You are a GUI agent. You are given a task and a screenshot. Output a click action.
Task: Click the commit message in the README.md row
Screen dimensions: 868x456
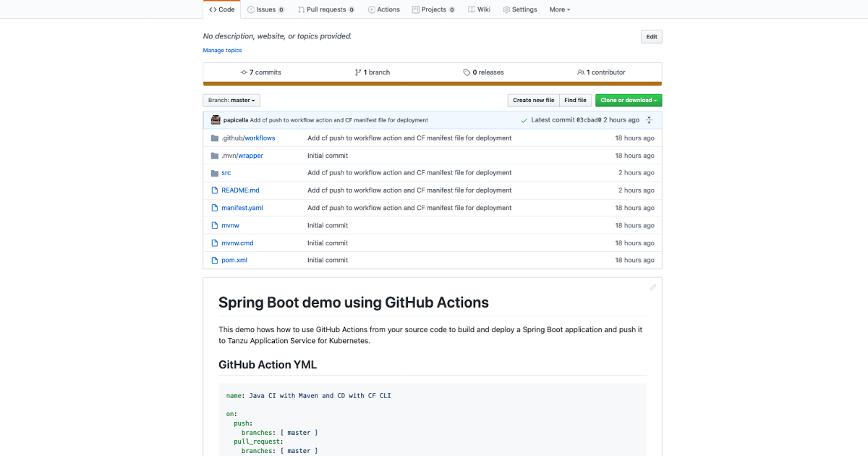click(409, 190)
